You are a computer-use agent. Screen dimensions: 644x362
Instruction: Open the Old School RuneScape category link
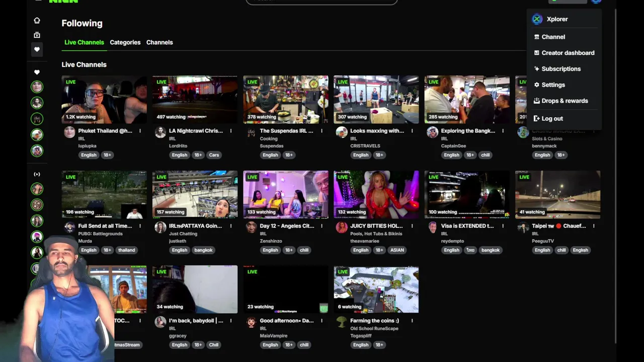pyautogui.click(x=374, y=329)
